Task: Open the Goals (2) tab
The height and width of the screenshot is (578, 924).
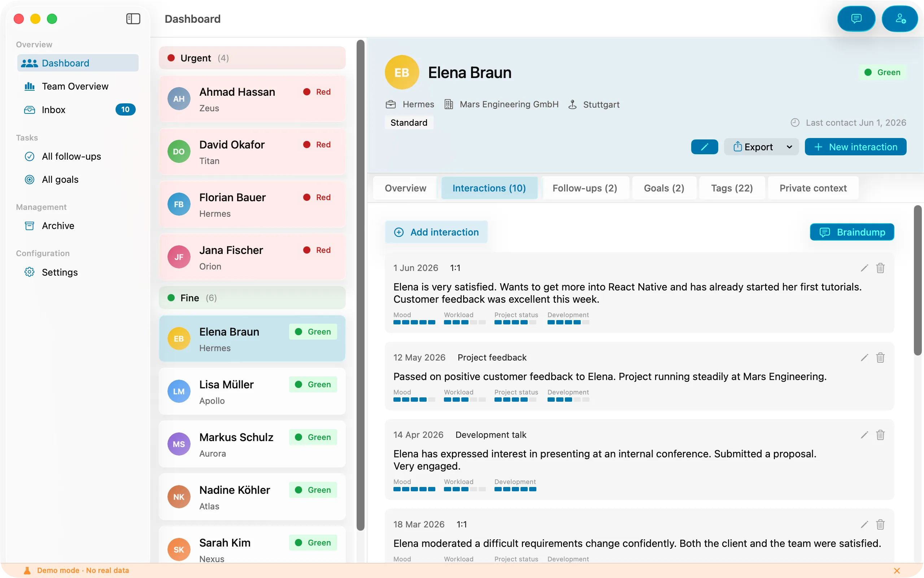Action: (x=664, y=188)
